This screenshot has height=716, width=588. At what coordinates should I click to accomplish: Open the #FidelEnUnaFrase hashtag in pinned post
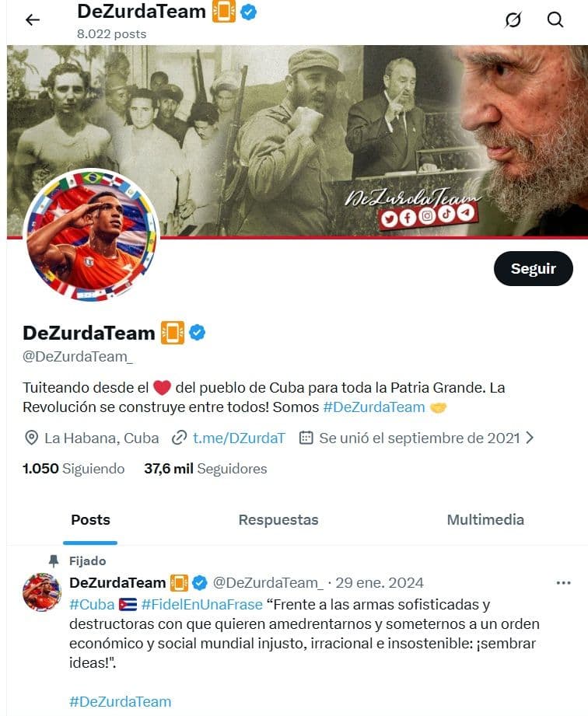pyautogui.click(x=202, y=604)
